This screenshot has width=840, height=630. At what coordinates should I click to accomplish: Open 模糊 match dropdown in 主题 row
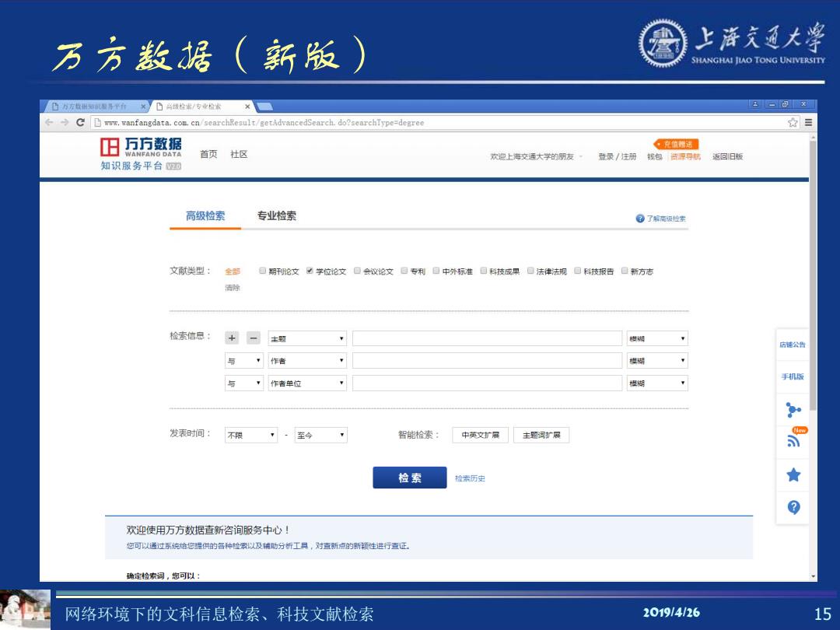tap(657, 338)
